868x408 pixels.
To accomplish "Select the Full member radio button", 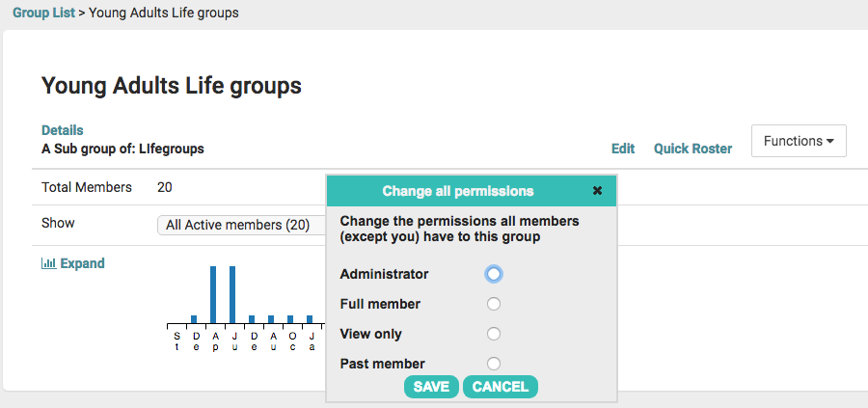I will pyautogui.click(x=493, y=304).
